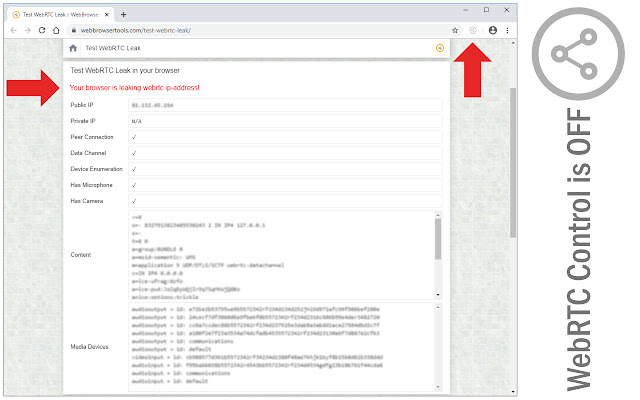Image resolution: width=640 pixels, height=400 pixels.
Task: Click the Has Camera result field
Action: coord(285,201)
